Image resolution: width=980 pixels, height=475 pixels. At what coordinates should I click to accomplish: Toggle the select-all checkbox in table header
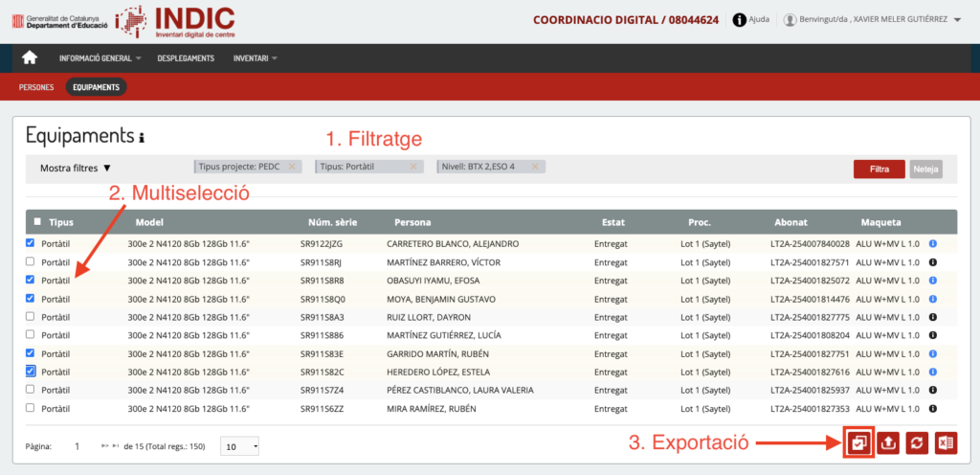37,221
